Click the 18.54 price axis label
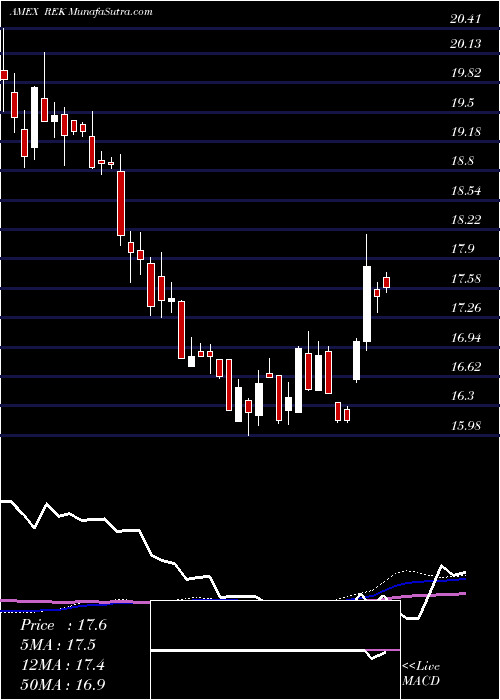500x700 pixels. coord(467,191)
